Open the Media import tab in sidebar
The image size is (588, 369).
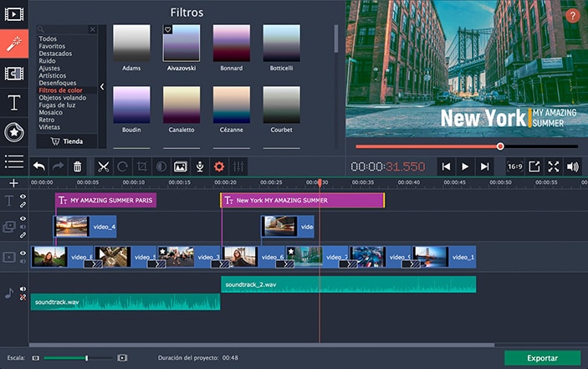click(x=14, y=14)
